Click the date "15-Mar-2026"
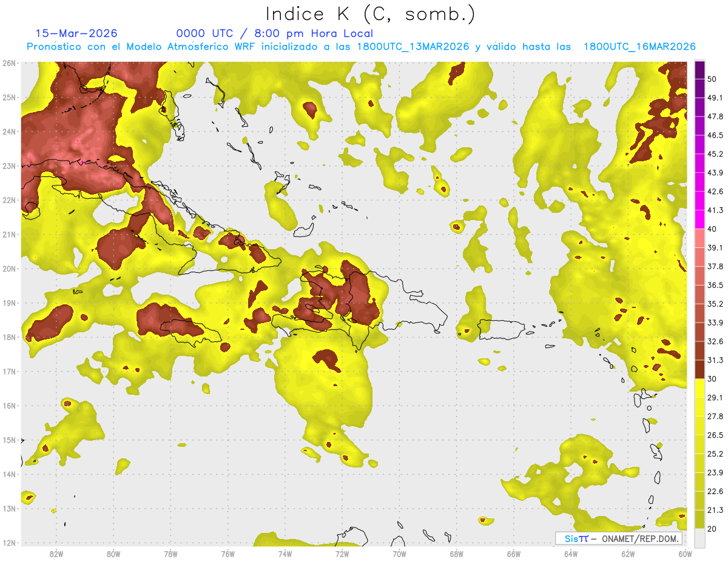This screenshot has width=728, height=562. point(76,33)
